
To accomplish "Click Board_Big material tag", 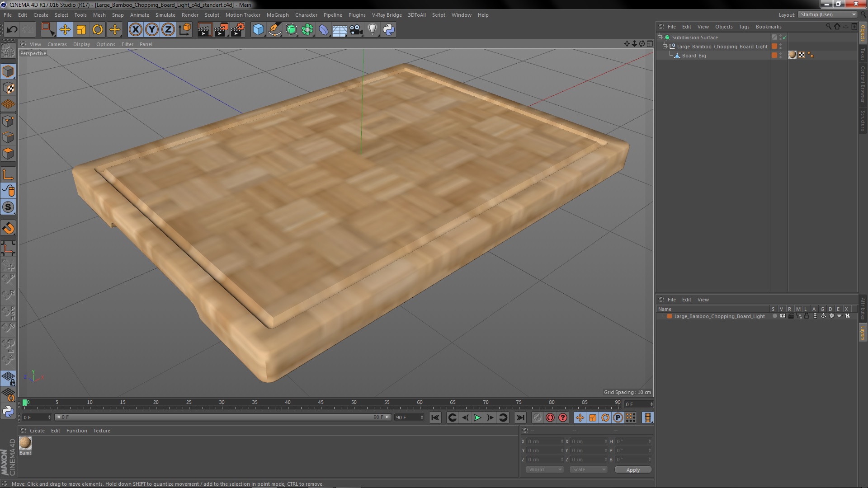I will tap(792, 55).
